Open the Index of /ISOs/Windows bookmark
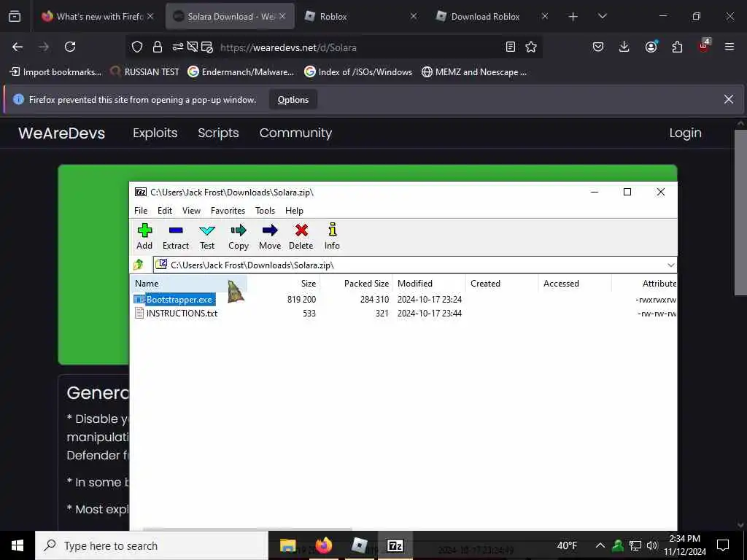Screen dimensions: 747x560 click(x=358, y=72)
